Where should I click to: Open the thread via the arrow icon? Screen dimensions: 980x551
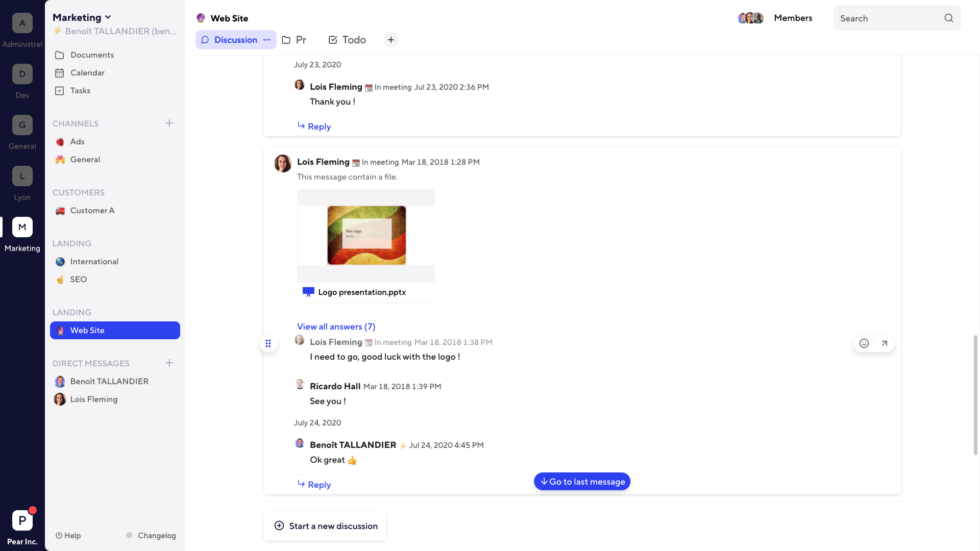(885, 343)
